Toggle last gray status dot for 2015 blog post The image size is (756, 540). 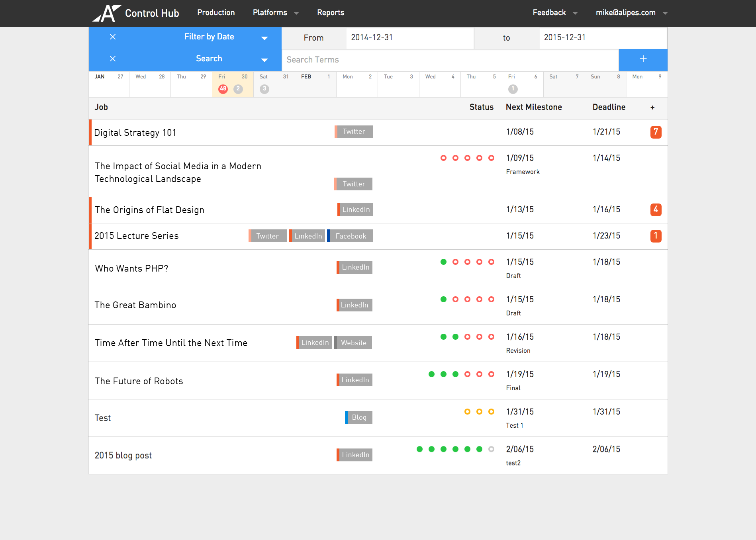[x=491, y=449]
